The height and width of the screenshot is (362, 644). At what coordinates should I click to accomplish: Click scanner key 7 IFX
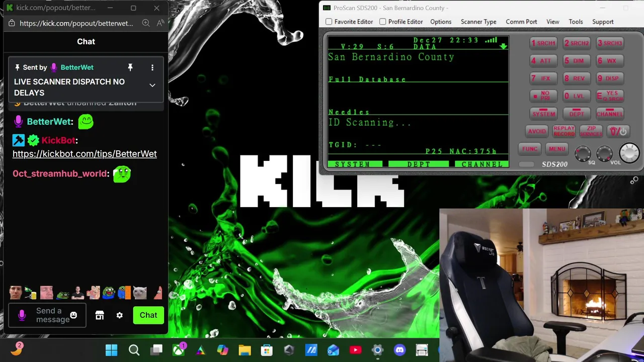(x=543, y=78)
